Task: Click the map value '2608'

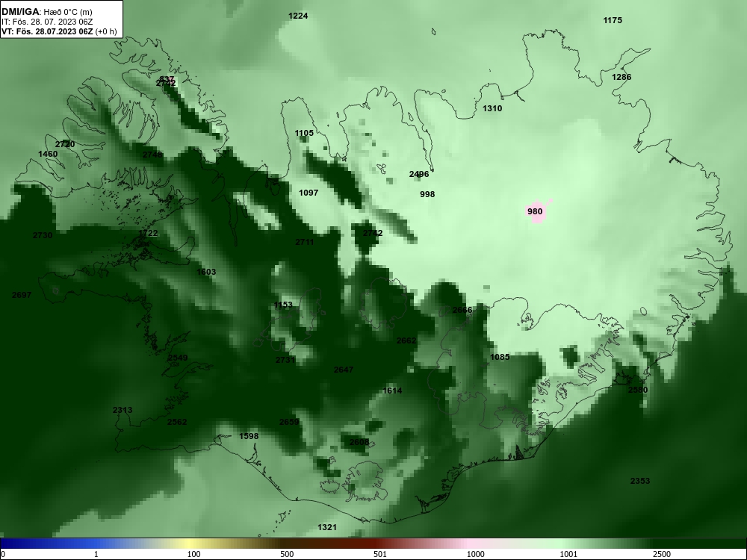Action: 360,442
